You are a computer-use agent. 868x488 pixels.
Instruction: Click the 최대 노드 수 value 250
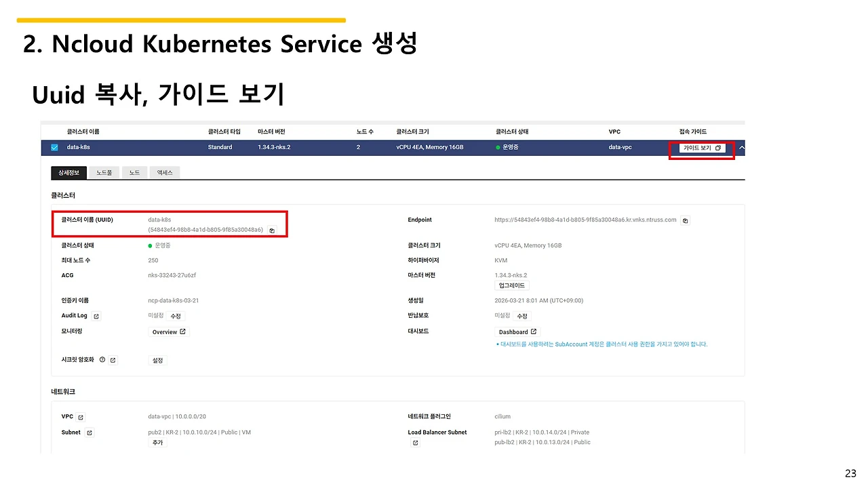pos(153,260)
